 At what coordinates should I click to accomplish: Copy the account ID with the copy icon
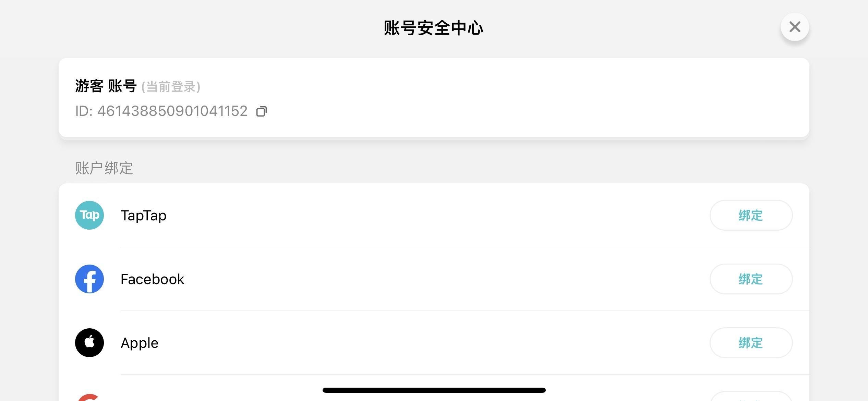pos(262,111)
